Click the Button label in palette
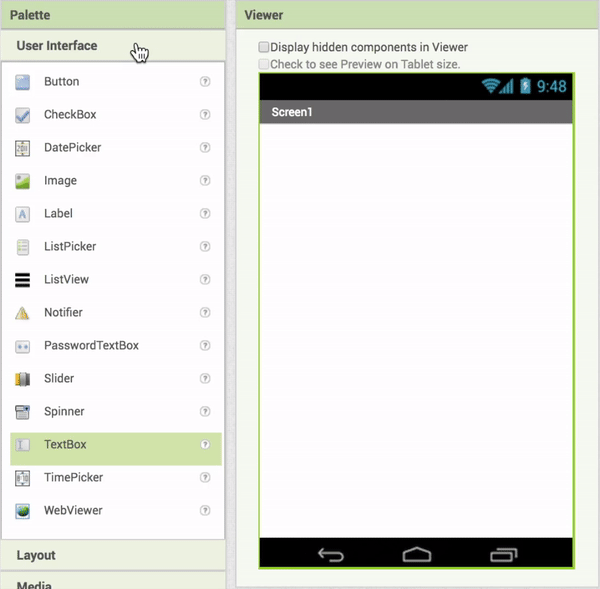The image size is (600, 589). pyautogui.click(x=62, y=82)
